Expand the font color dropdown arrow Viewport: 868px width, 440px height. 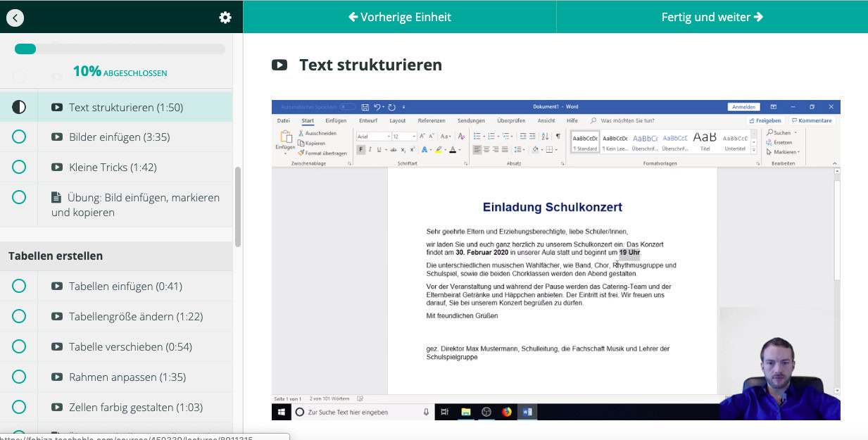460,151
